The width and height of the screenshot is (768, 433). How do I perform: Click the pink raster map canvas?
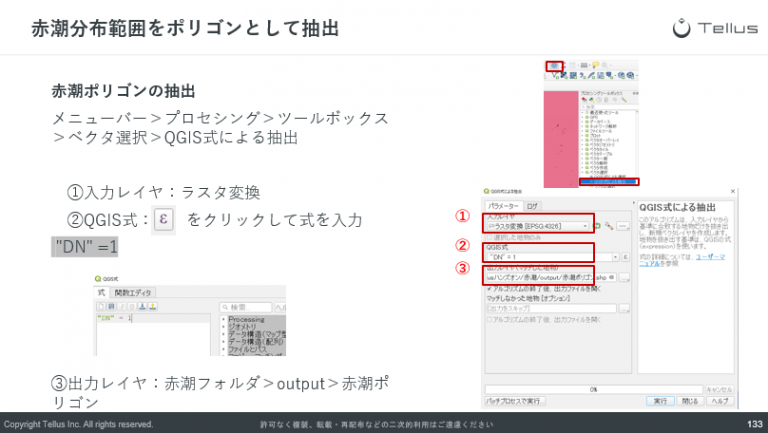561,140
